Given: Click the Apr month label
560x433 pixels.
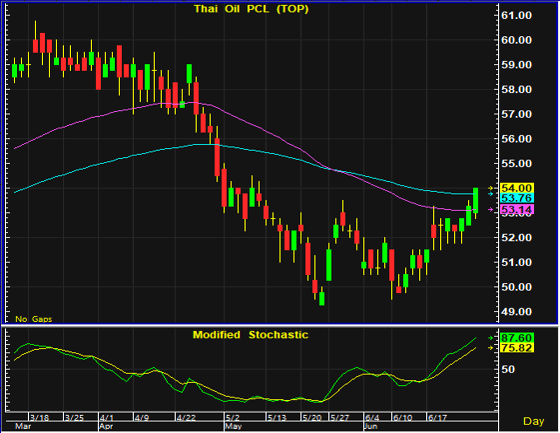Looking at the screenshot, I should click(106, 427).
